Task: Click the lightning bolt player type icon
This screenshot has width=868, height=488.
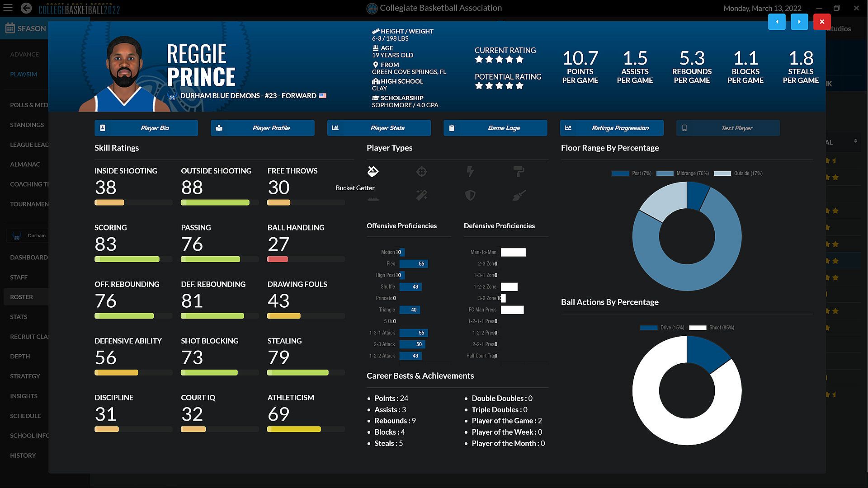Action: pyautogui.click(x=470, y=172)
